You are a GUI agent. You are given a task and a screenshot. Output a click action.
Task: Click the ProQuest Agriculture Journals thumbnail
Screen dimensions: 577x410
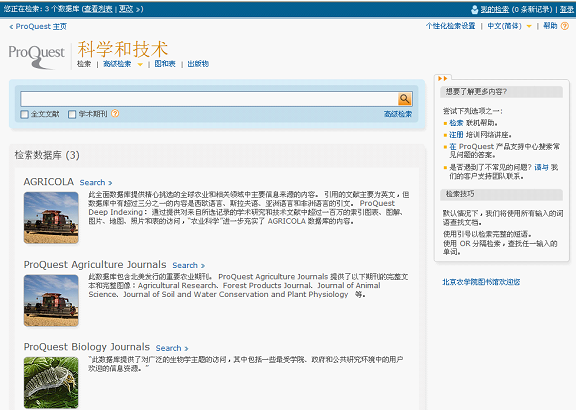point(51,301)
